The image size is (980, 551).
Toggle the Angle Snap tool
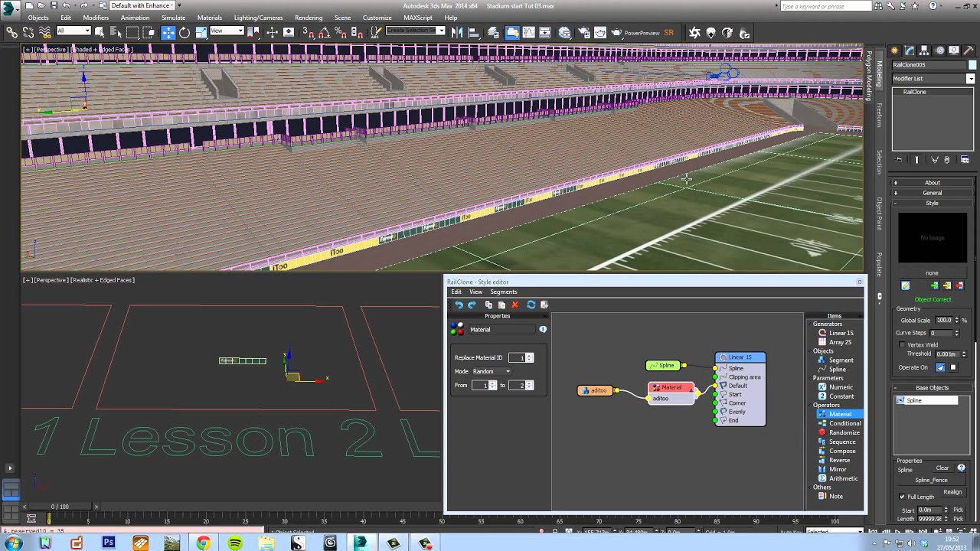(x=324, y=32)
